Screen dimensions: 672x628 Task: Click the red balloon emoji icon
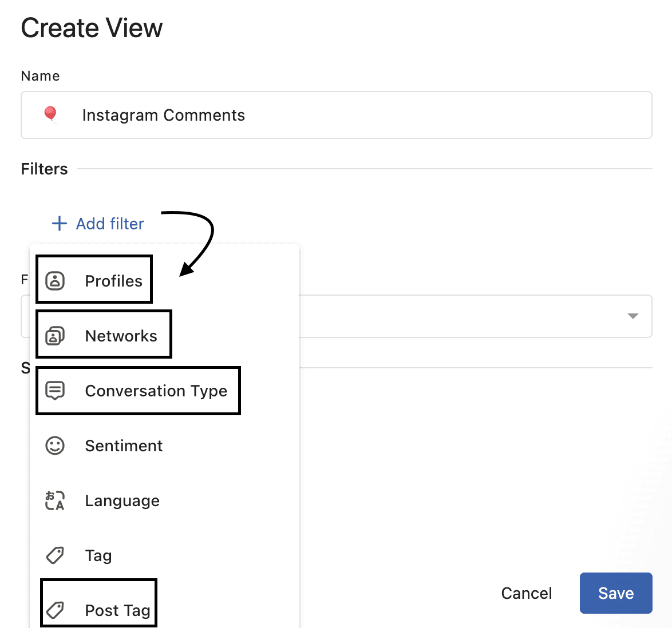click(x=51, y=115)
